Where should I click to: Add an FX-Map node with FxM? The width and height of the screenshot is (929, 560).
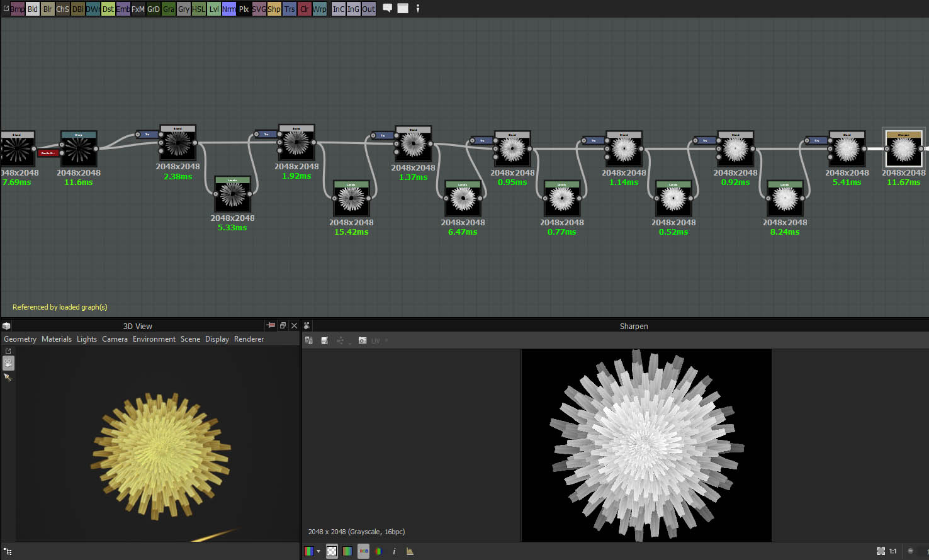pyautogui.click(x=138, y=9)
